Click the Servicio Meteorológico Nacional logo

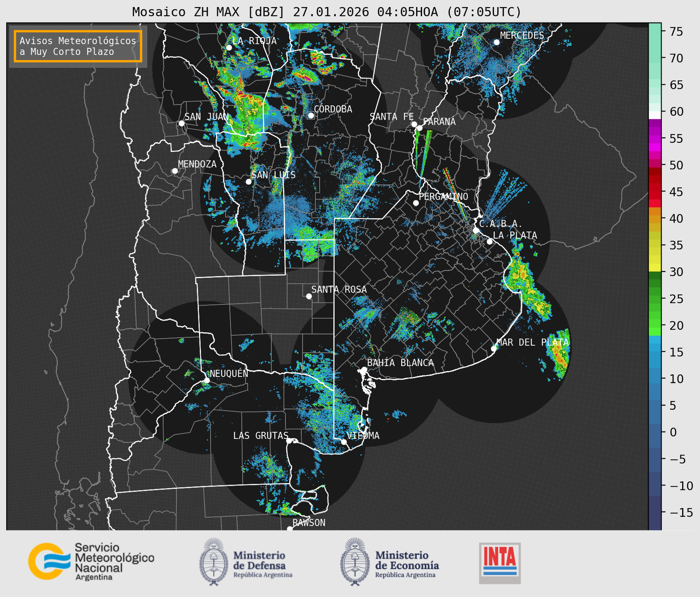pos(91,561)
